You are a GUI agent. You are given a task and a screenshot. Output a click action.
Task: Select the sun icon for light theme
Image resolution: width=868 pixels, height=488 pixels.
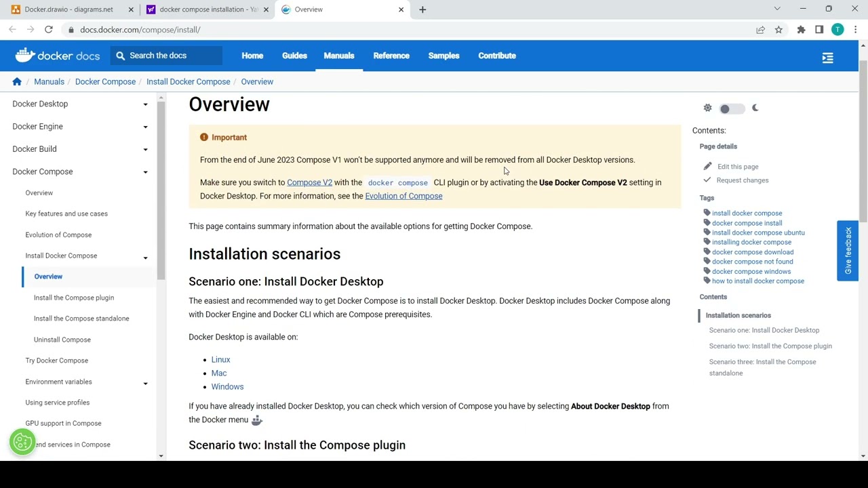(707, 108)
